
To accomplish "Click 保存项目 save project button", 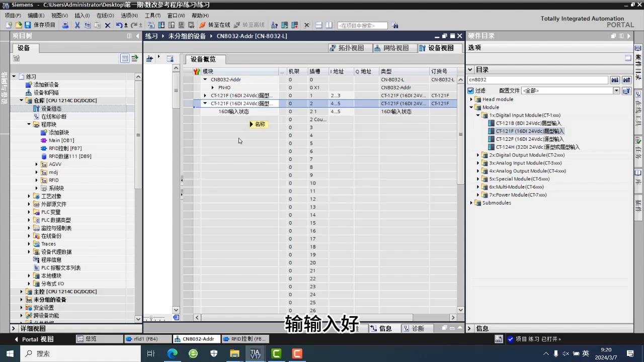I will click(x=40, y=25).
